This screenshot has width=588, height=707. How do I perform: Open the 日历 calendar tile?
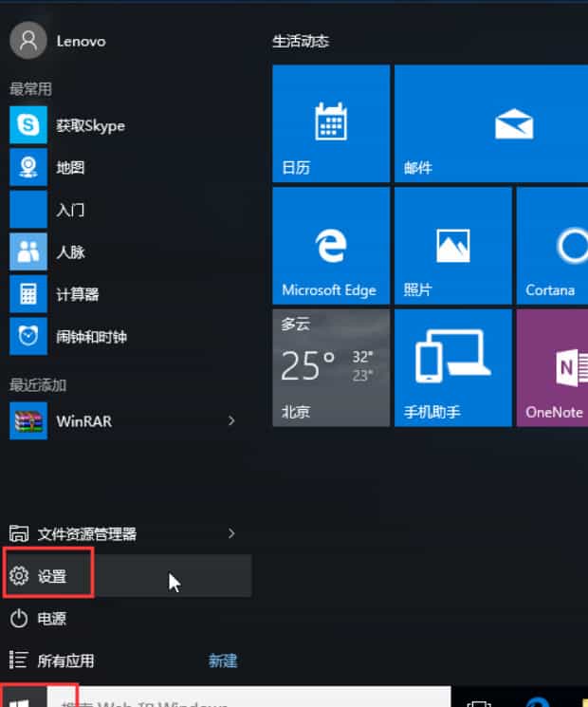[x=331, y=123]
